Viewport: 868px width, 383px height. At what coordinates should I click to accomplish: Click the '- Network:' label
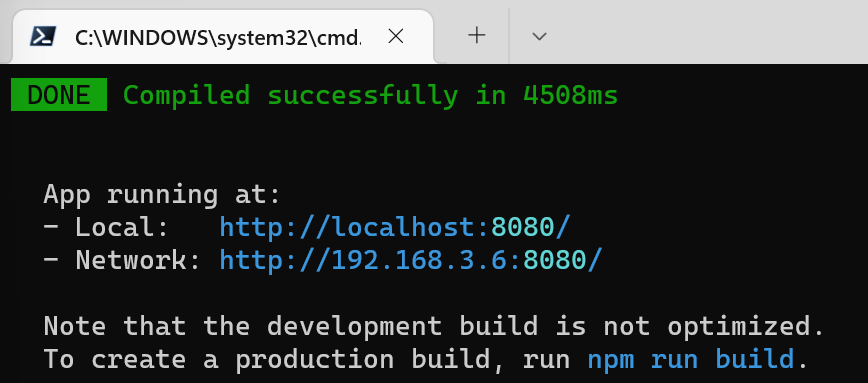[122, 260]
